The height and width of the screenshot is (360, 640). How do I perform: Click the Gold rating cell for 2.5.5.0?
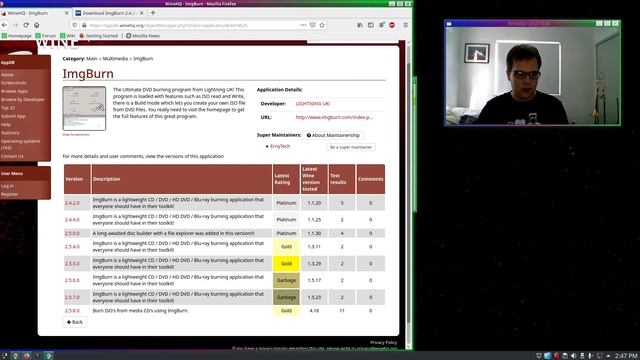pos(286,264)
